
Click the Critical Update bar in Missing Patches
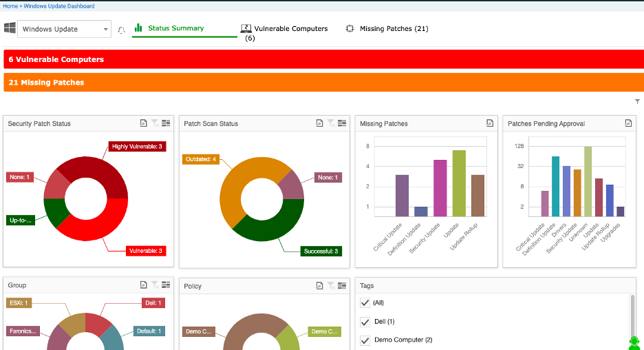pos(402,196)
